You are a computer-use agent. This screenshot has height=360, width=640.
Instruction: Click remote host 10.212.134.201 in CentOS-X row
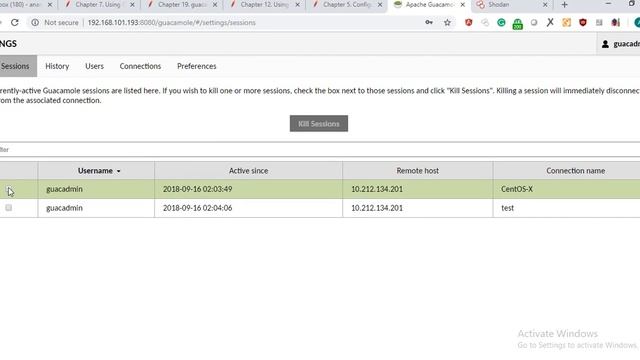tap(377, 189)
